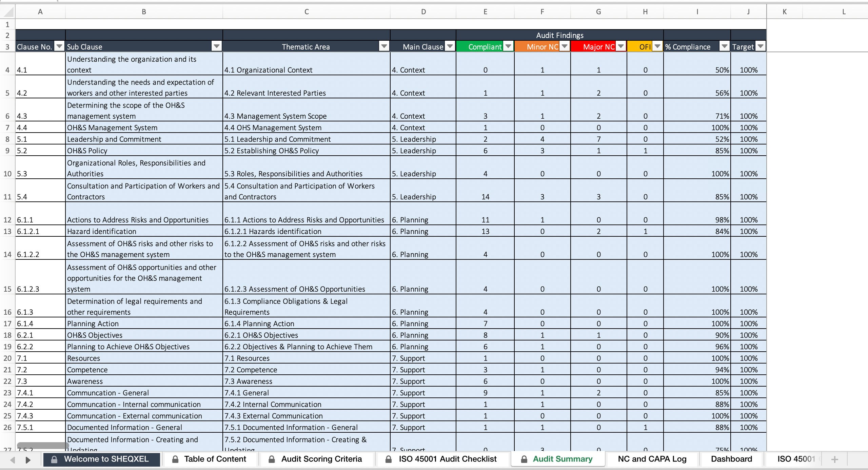868x470 pixels.
Task: Select column C header
Action: [x=307, y=12]
